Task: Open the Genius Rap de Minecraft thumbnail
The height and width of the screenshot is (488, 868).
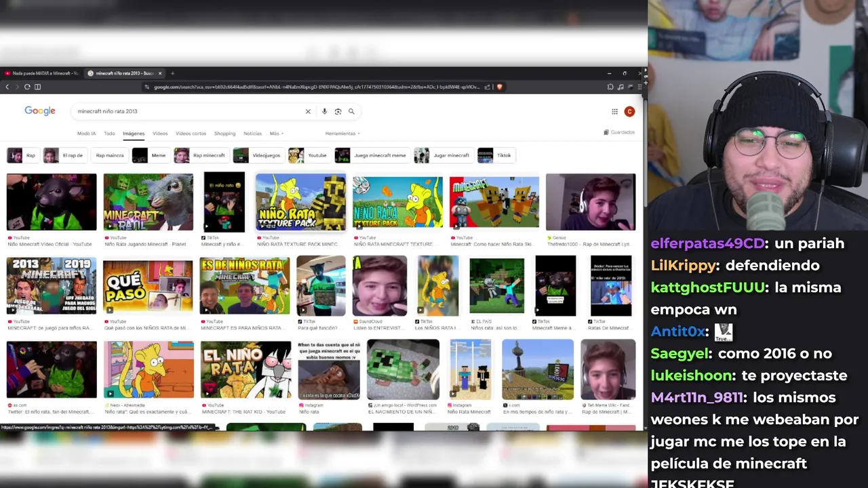Action: point(591,202)
